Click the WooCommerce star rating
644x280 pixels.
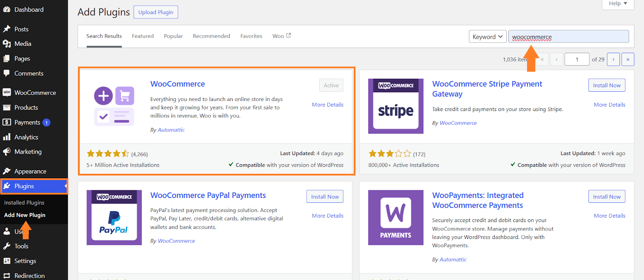coord(108,154)
